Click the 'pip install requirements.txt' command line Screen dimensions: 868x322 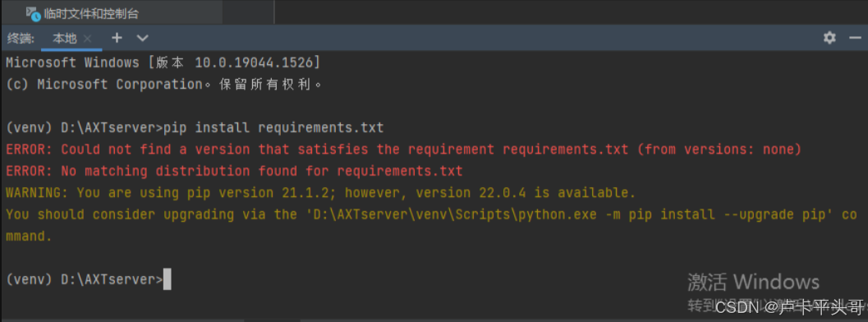point(195,128)
